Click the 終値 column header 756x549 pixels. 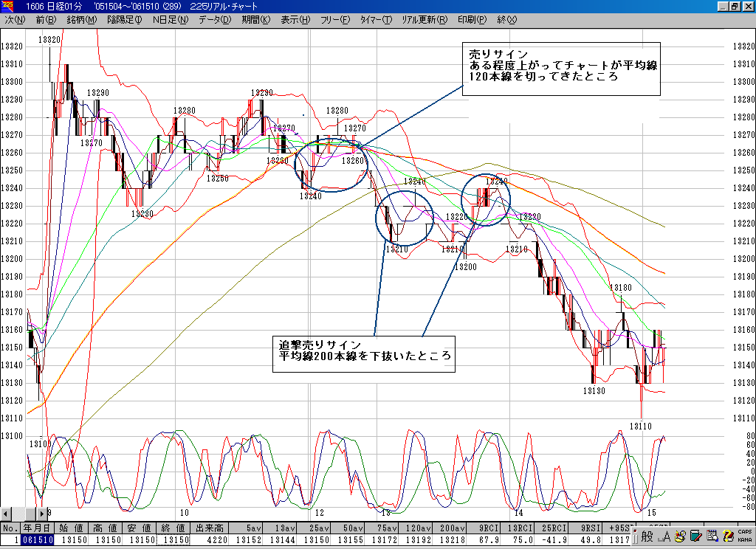[176, 528]
